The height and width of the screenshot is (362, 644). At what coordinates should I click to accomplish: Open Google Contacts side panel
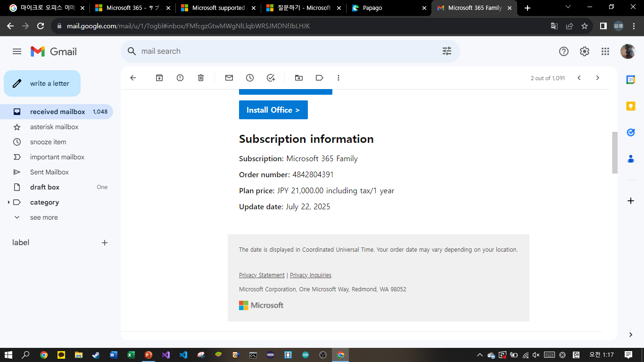(631, 159)
